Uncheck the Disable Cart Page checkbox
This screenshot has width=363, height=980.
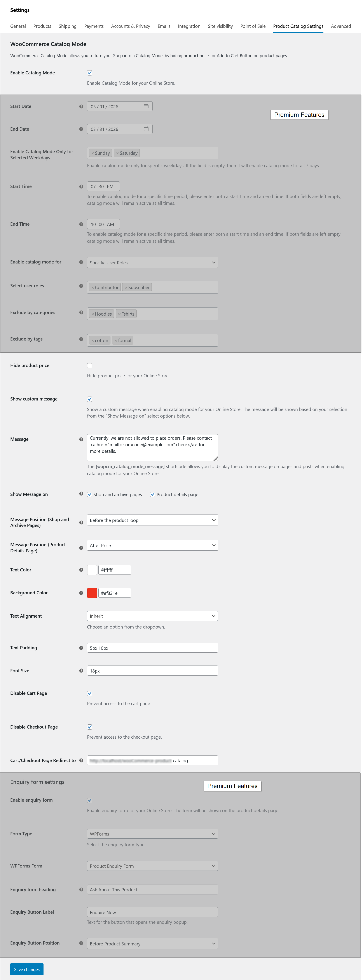point(90,694)
